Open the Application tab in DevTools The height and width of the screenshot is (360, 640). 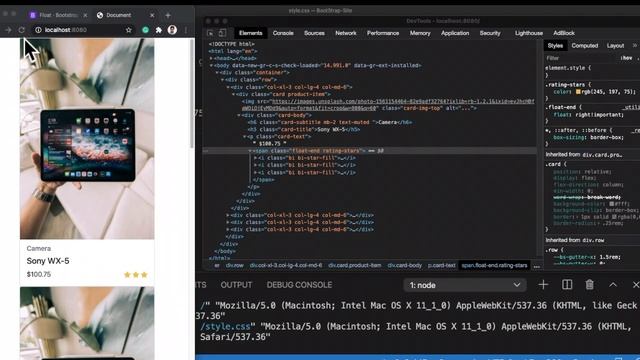(x=455, y=33)
